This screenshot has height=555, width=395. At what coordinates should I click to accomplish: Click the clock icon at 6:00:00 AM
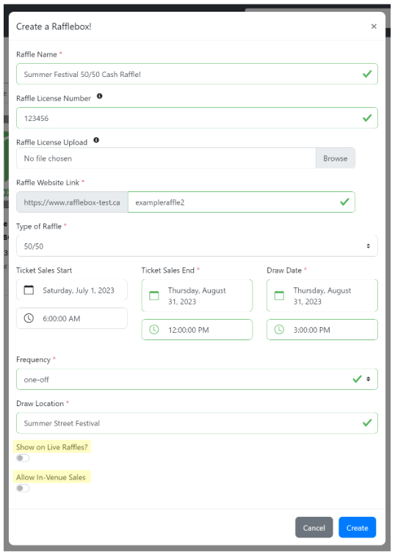[x=29, y=318]
